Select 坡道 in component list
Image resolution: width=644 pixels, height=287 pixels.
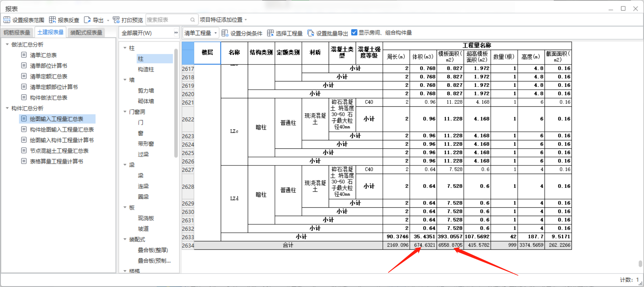click(x=143, y=229)
